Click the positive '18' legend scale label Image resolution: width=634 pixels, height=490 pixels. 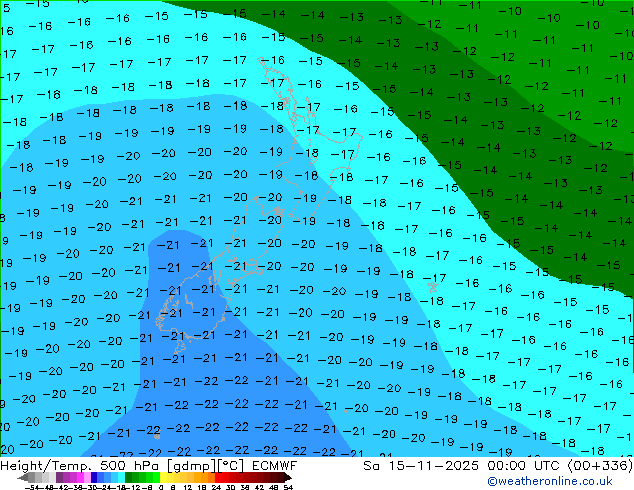pyautogui.click(x=202, y=488)
